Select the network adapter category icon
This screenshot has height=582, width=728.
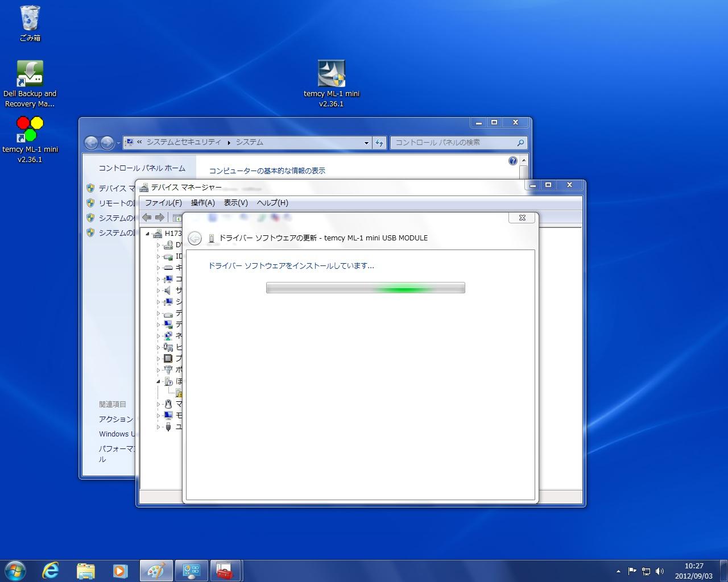pos(168,336)
